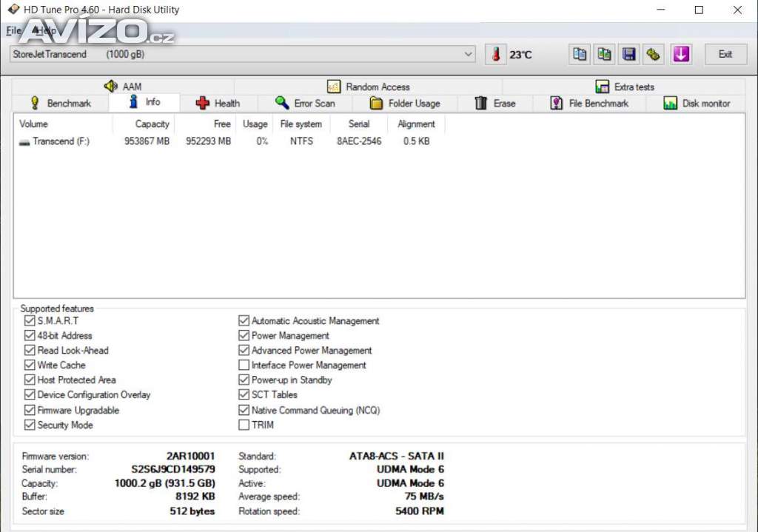Viewport: 758px width, 532px height.
Task: Maximize the HD Tune Pro window
Action: tap(699, 10)
